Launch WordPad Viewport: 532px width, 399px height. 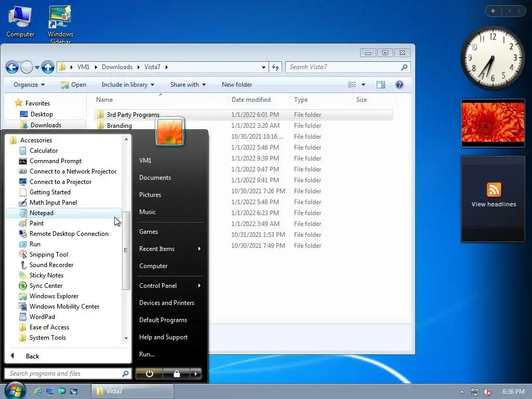click(x=42, y=316)
